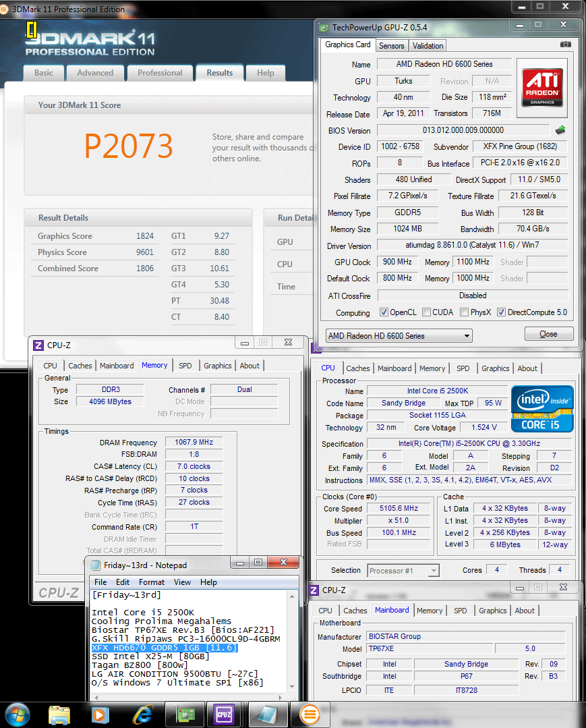The image size is (586, 728).
Task: Click the Close button in GPU-Z
Action: click(548, 334)
